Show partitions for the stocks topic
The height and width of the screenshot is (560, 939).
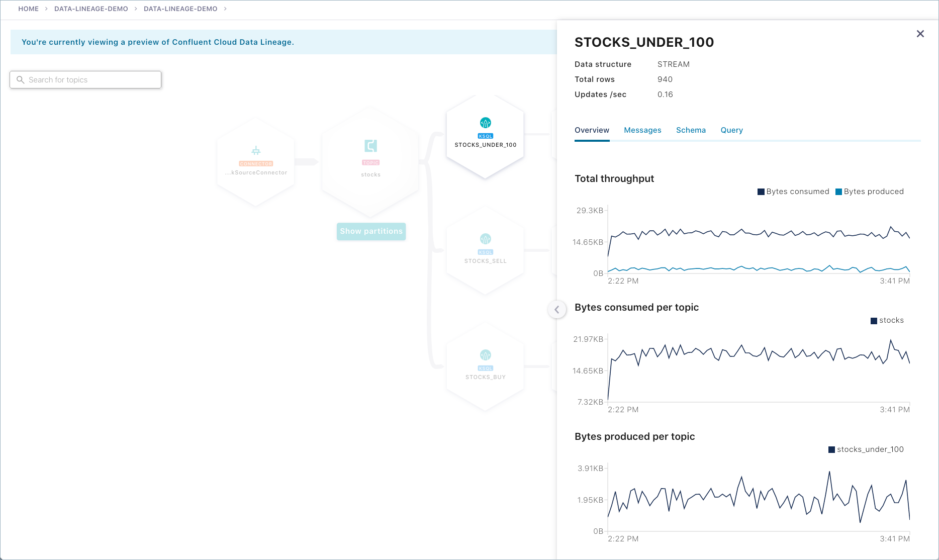tap(371, 231)
